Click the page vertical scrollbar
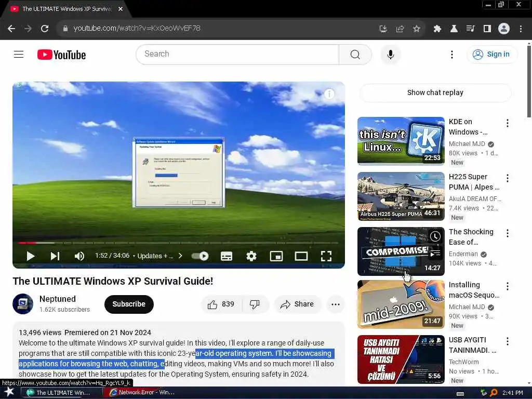The height and width of the screenshot is (399, 532). (529, 82)
